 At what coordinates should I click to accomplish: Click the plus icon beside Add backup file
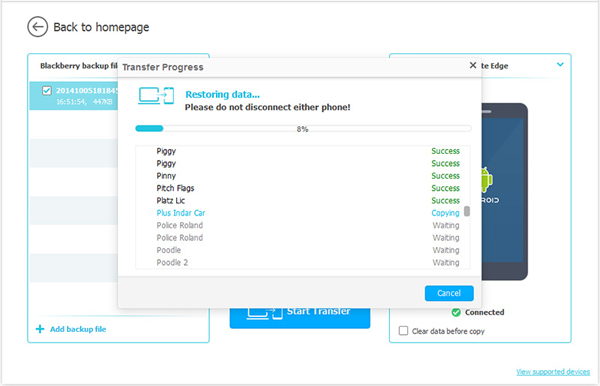pos(40,329)
